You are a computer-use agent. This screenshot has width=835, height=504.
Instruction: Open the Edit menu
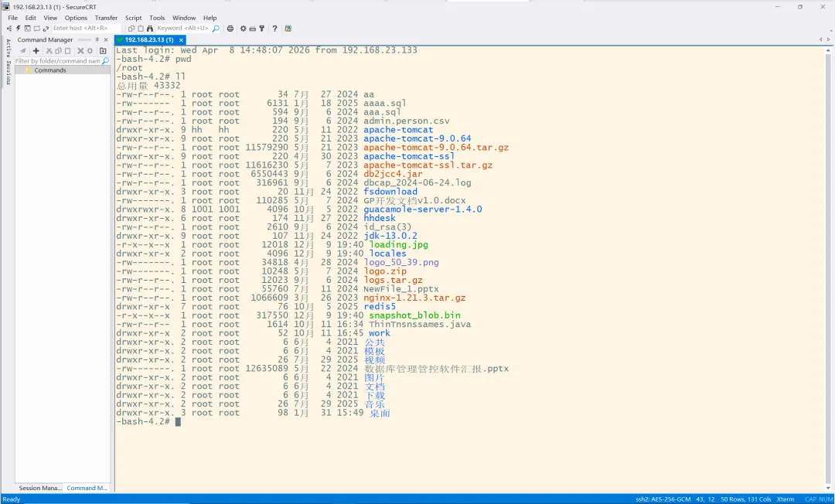point(31,18)
